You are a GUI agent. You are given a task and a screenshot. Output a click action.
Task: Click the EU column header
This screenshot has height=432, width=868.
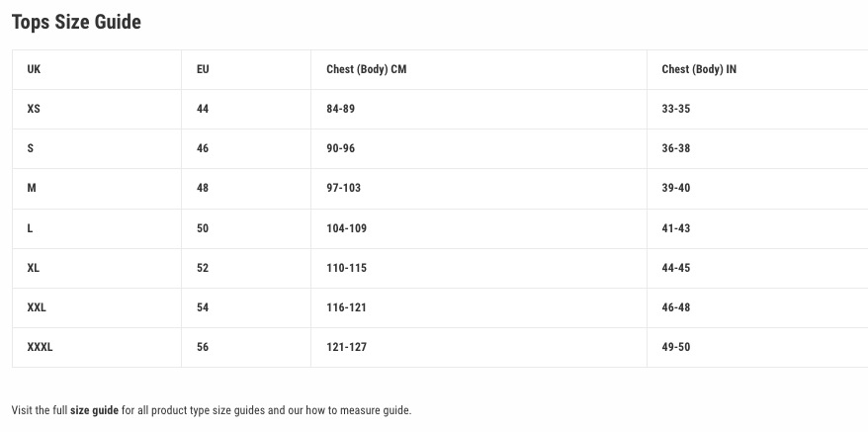(x=203, y=69)
